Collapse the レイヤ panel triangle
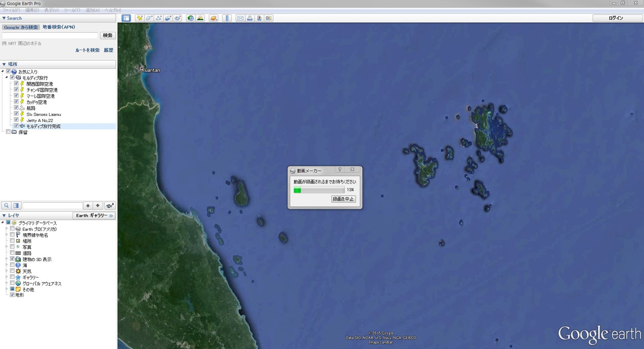Screen dimensions: 644x349 4,215
